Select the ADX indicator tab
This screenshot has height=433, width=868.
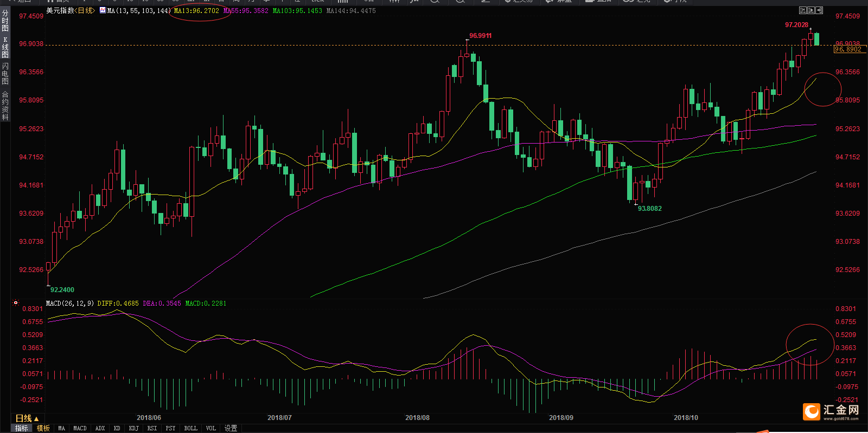pyautogui.click(x=100, y=428)
